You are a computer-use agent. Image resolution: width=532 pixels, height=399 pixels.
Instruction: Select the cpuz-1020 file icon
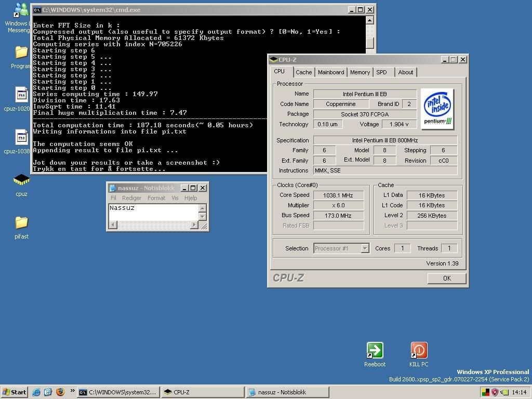click(x=21, y=94)
